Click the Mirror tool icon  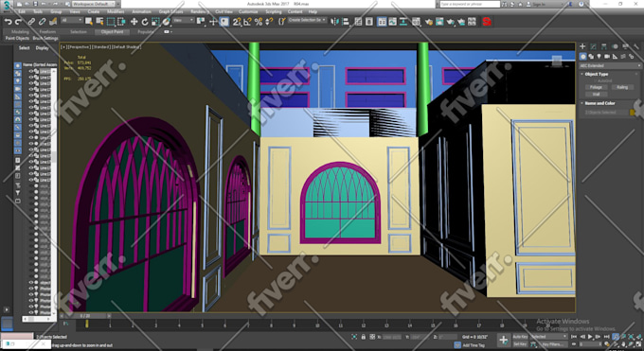[334, 22]
